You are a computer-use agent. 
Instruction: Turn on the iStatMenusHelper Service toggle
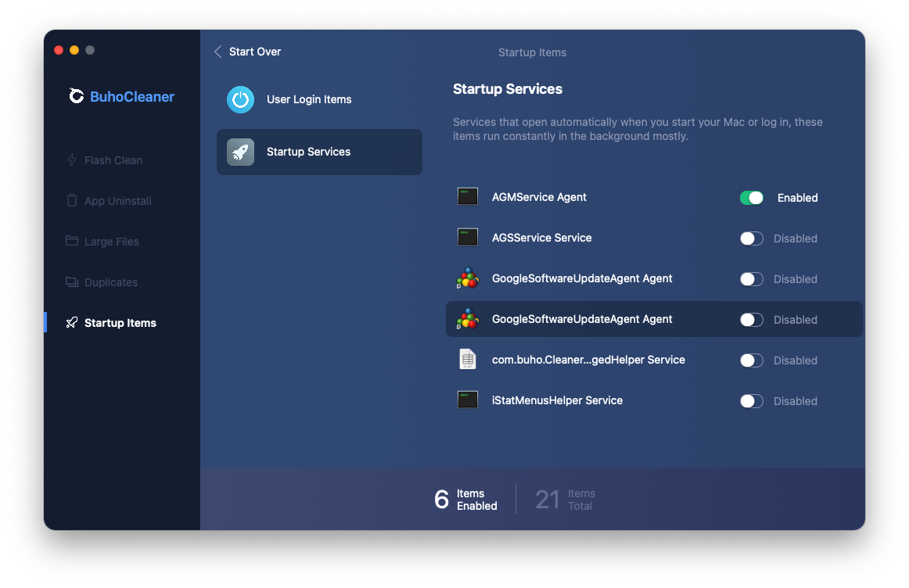pyautogui.click(x=751, y=401)
